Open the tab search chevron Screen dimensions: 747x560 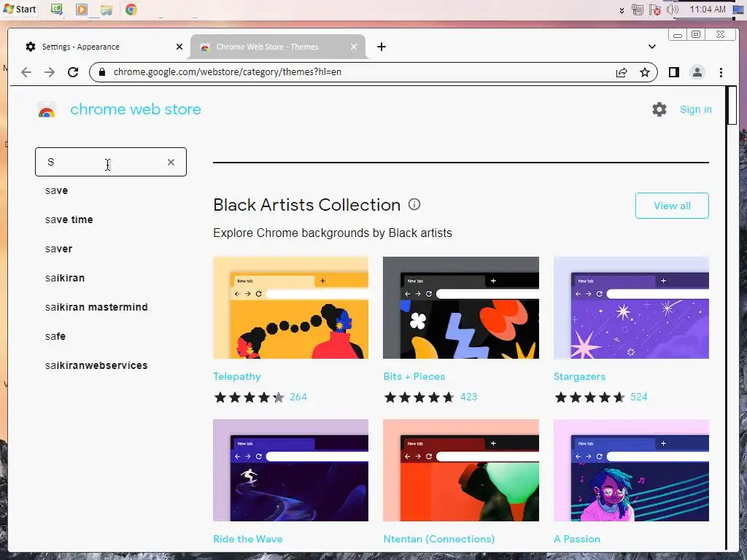click(651, 47)
